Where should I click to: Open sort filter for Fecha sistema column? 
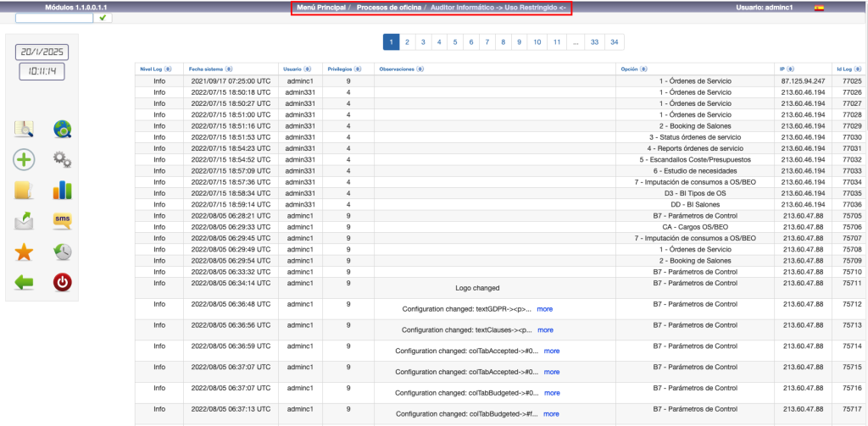[230, 69]
